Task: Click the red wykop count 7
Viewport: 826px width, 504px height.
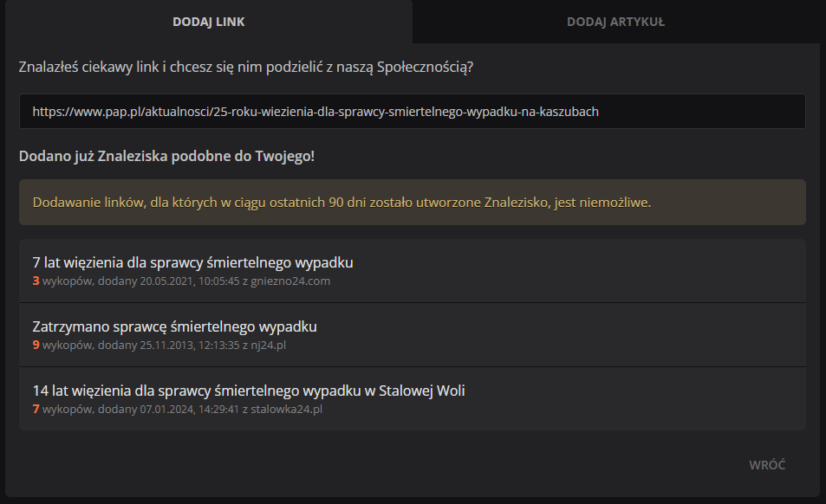Action: pyautogui.click(x=36, y=410)
